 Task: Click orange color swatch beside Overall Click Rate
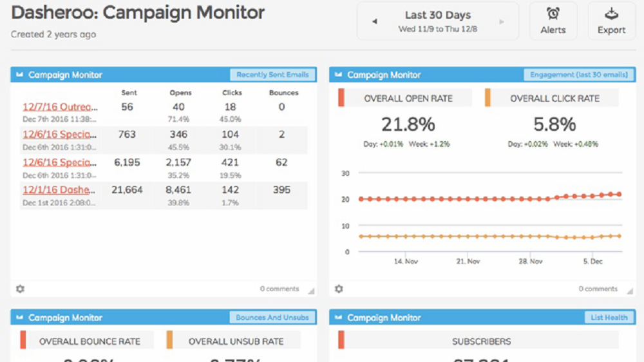coord(488,98)
